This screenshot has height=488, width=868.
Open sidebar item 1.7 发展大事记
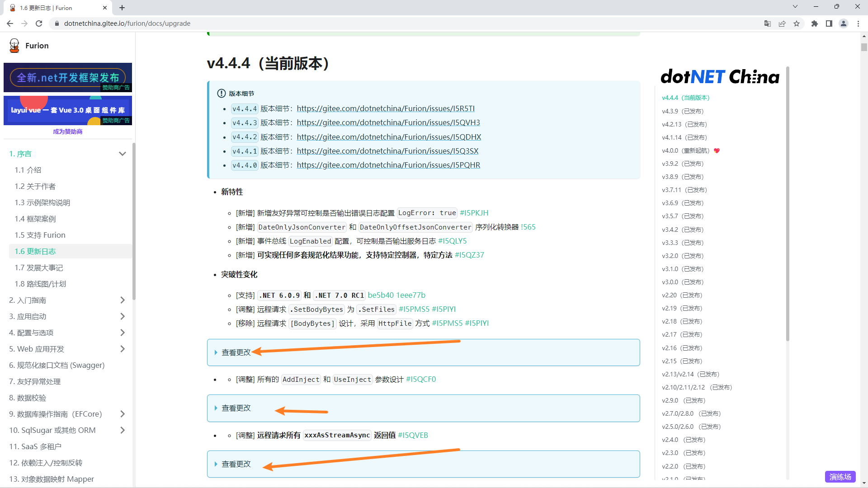(x=38, y=267)
